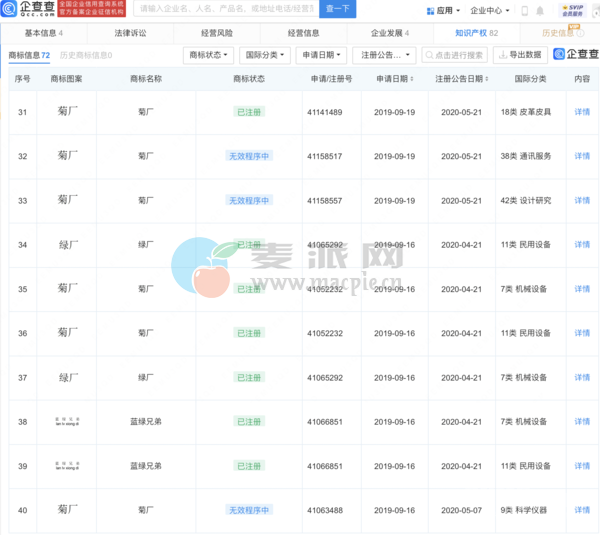Select registration number 41141489
Screen dimensions: 600x535
point(324,113)
